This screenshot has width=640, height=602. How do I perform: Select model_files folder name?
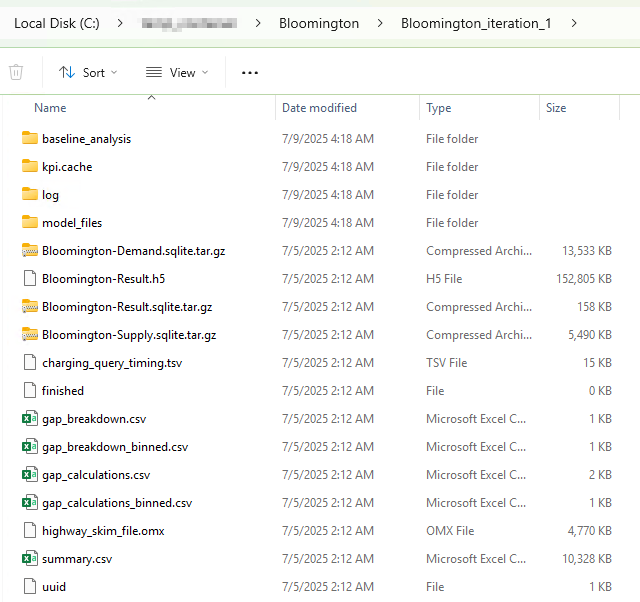tap(72, 223)
